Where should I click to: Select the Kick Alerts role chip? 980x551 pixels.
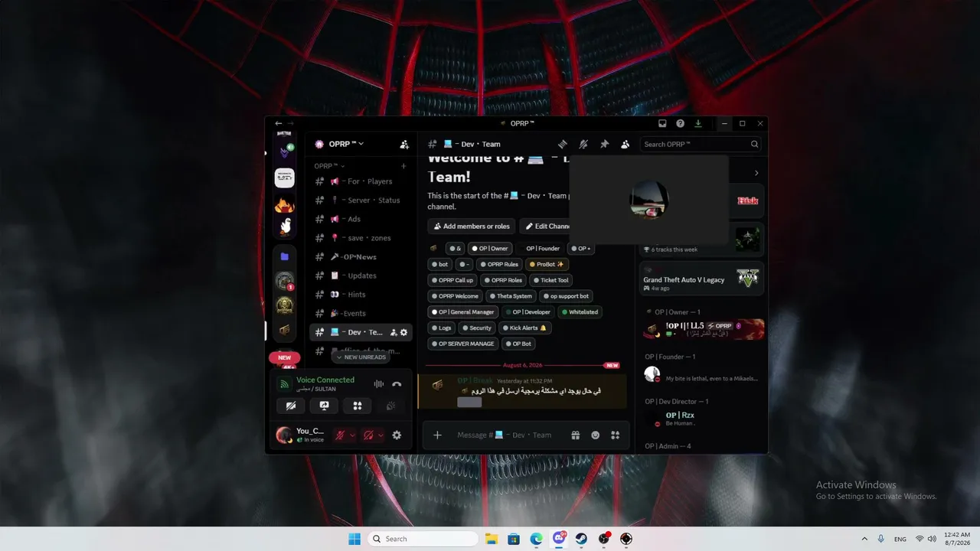pyautogui.click(x=524, y=328)
